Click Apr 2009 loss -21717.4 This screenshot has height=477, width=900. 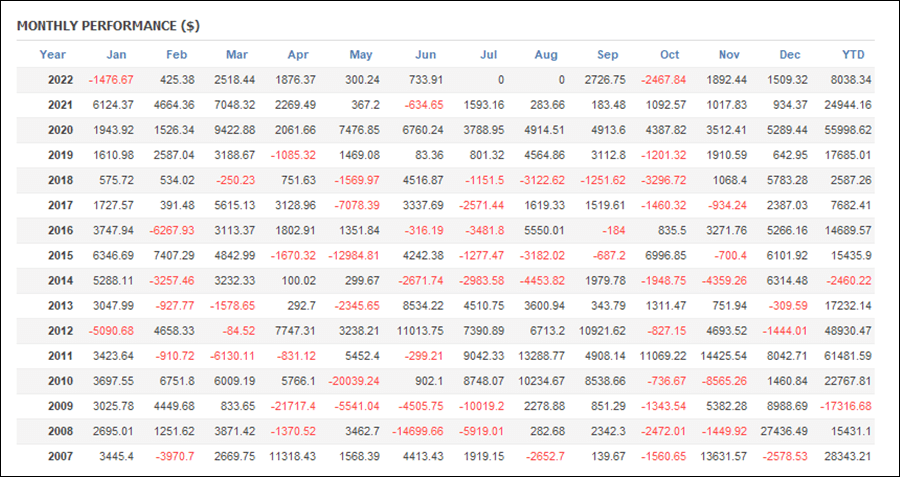292,406
